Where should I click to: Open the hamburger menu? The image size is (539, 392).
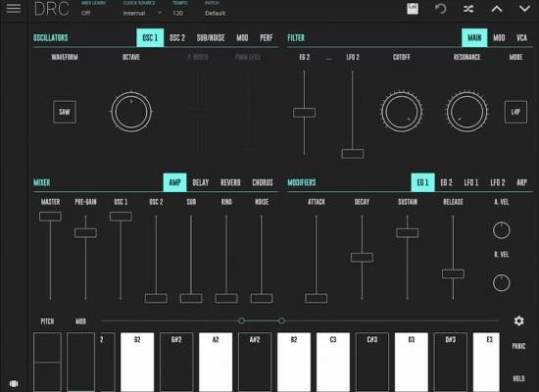click(x=14, y=8)
